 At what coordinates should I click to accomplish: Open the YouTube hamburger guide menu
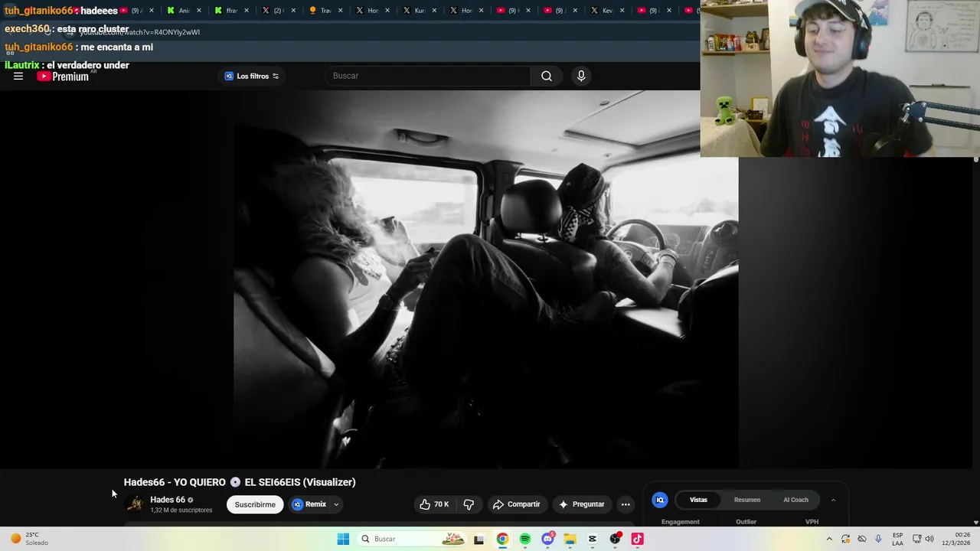click(x=18, y=76)
